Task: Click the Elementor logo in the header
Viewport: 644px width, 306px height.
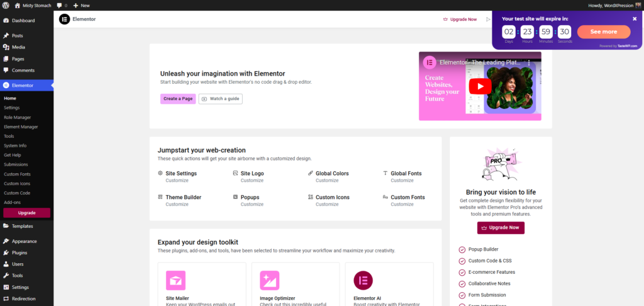Action: (65, 19)
